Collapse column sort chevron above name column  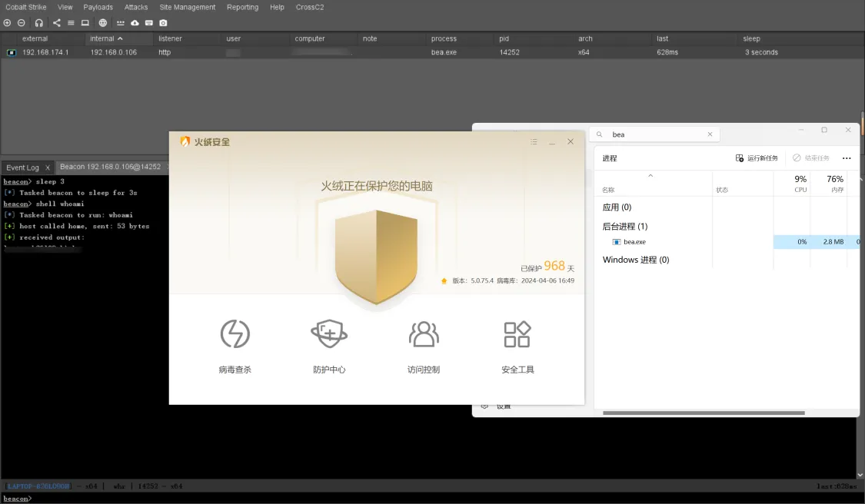click(x=650, y=176)
